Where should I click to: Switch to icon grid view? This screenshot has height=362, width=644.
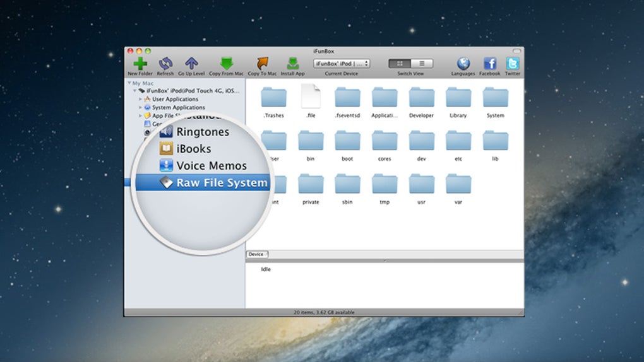tap(400, 64)
